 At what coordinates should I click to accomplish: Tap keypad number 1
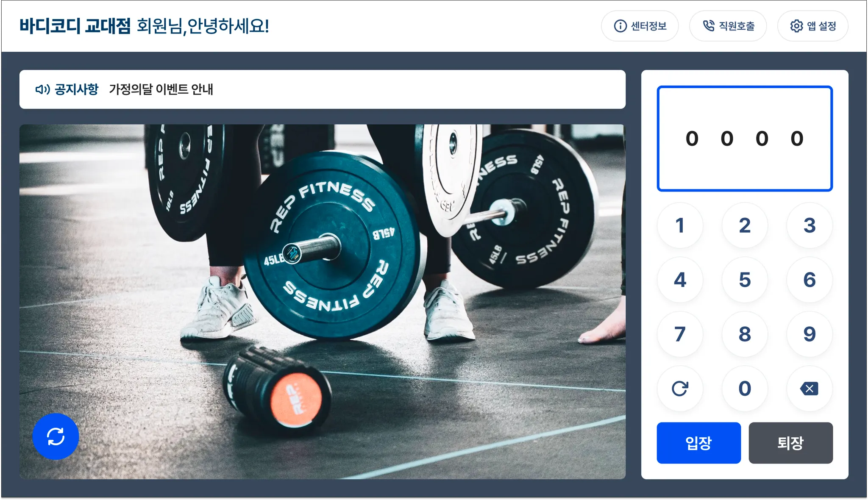(x=680, y=225)
